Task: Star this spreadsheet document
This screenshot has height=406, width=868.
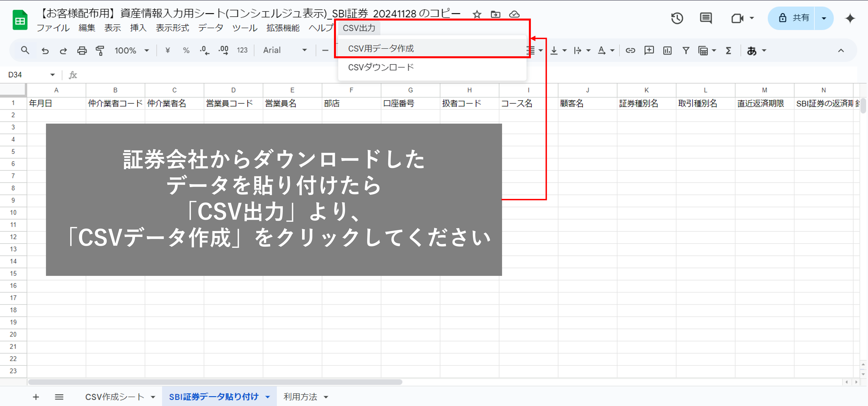Action: 476,14
